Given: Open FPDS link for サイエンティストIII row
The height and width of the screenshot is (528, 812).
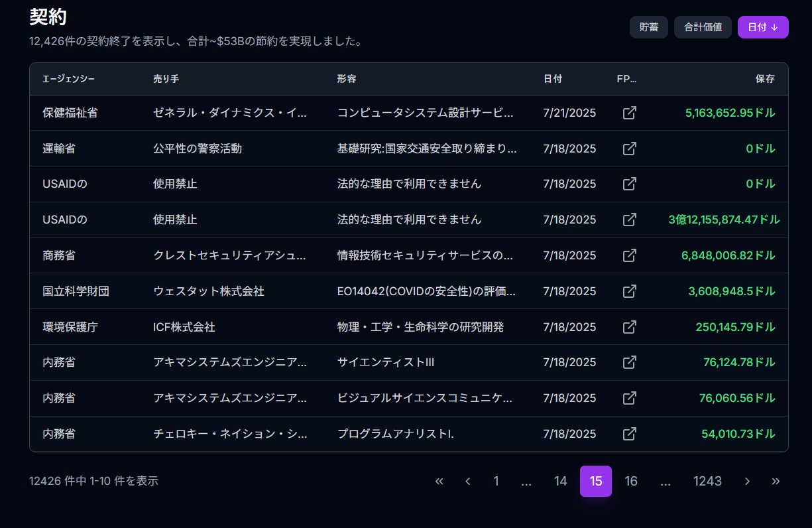Looking at the screenshot, I should coord(630,362).
